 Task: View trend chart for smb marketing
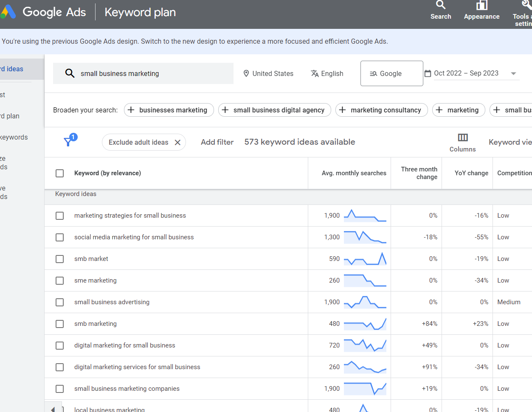(x=365, y=324)
